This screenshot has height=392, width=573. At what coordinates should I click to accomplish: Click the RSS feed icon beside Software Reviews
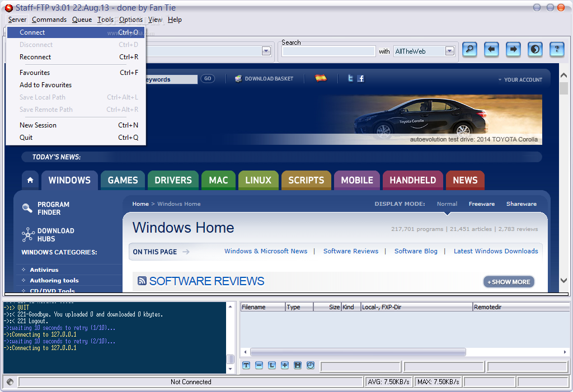pyautogui.click(x=142, y=281)
